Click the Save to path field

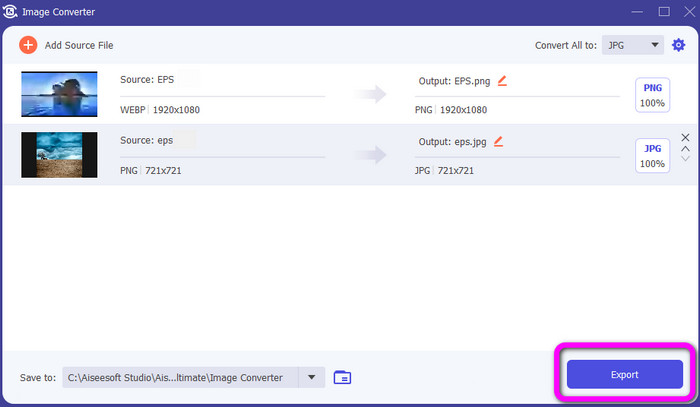[180, 377]
